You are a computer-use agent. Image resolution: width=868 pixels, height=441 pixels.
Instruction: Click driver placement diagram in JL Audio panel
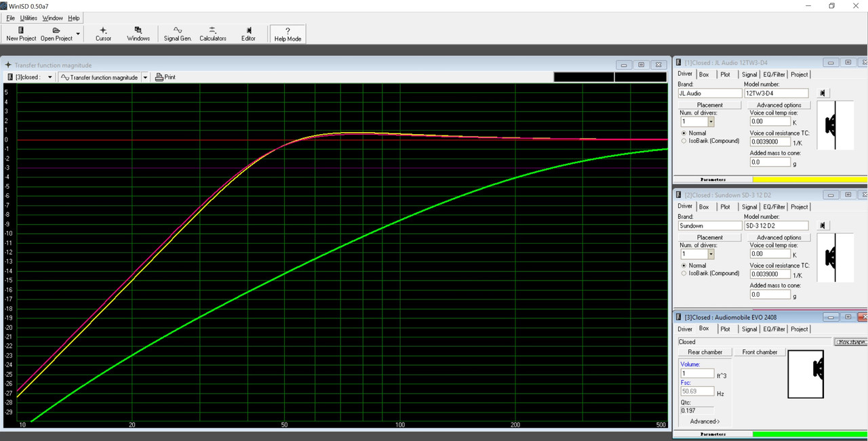[835, 125]
